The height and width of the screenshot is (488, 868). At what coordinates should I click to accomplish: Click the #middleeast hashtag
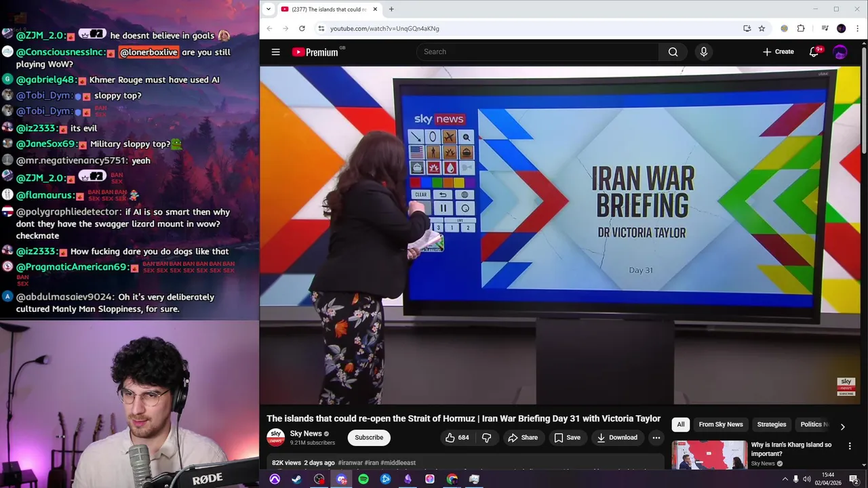(x=398, y=463)
